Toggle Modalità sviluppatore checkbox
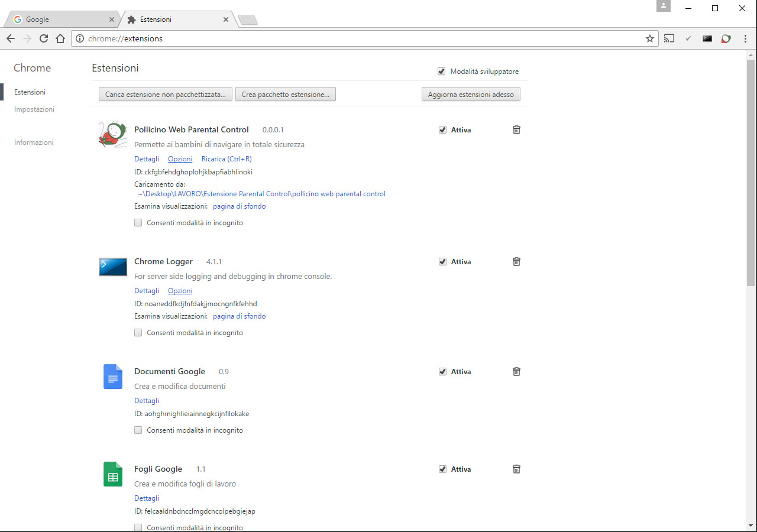 [x=441, y=71]
